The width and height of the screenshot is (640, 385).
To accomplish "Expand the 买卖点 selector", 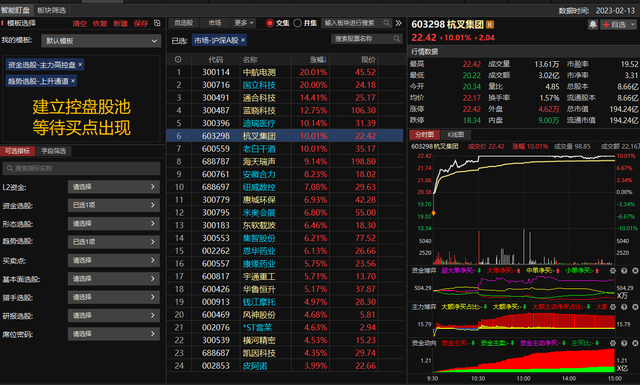I will tap(113, 260).
